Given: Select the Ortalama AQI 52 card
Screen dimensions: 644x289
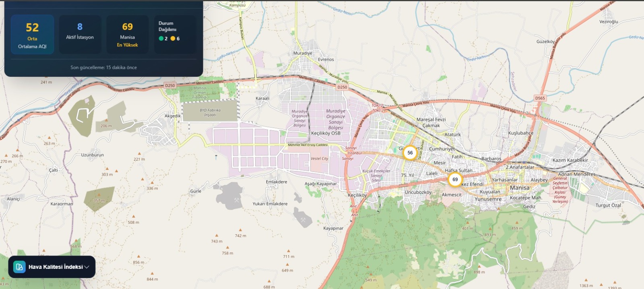Looking at the screenshot, I should coord(32,35).
